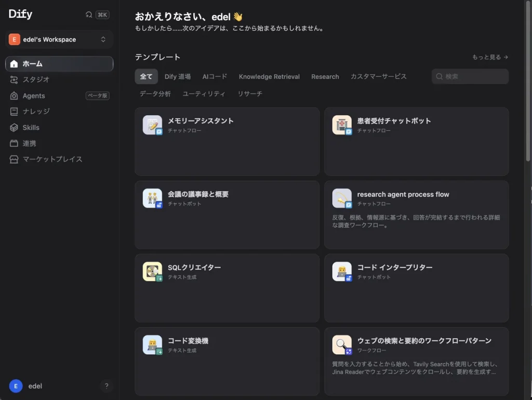
Task: Select the 全て template tab
Action: click(x=146, y=76)
